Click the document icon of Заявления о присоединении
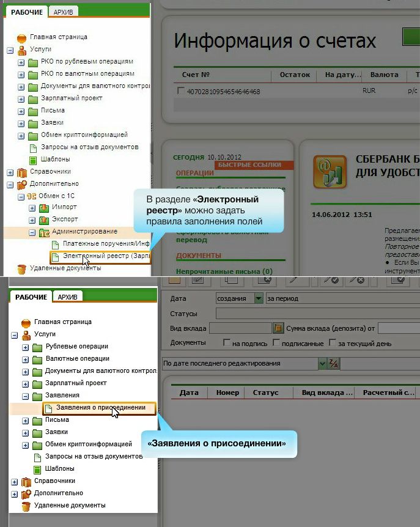Viewport: 420px width, 527px height. click(x=48, y=408)
